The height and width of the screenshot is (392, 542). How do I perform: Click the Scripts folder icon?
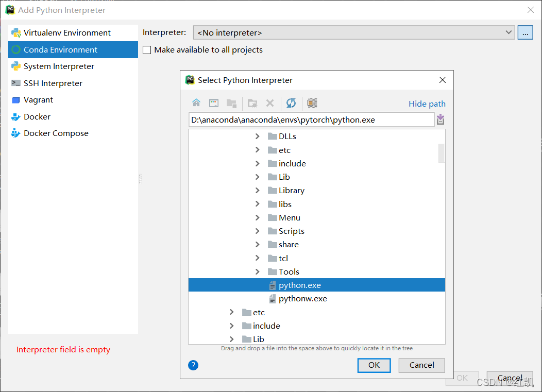[273, 231]
